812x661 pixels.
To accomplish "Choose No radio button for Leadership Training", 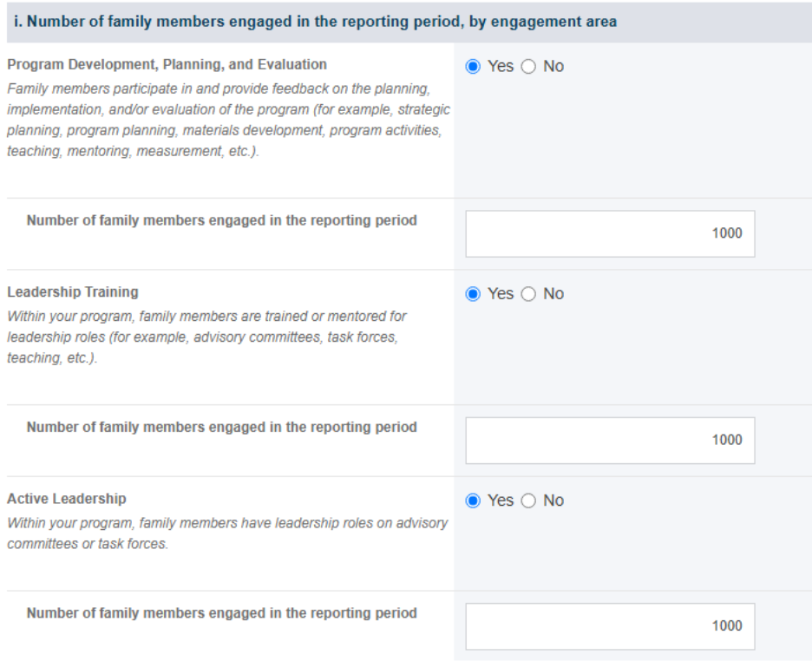I will [x=528, y=294].
